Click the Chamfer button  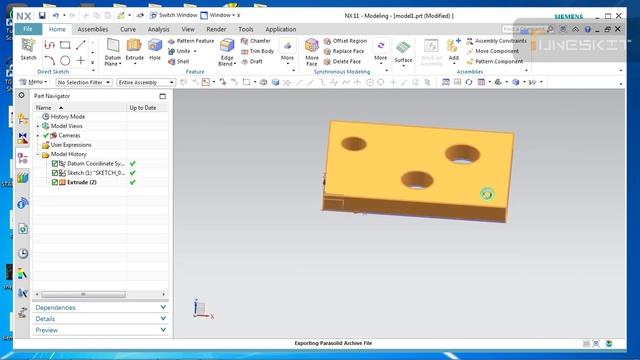(256, 41)
